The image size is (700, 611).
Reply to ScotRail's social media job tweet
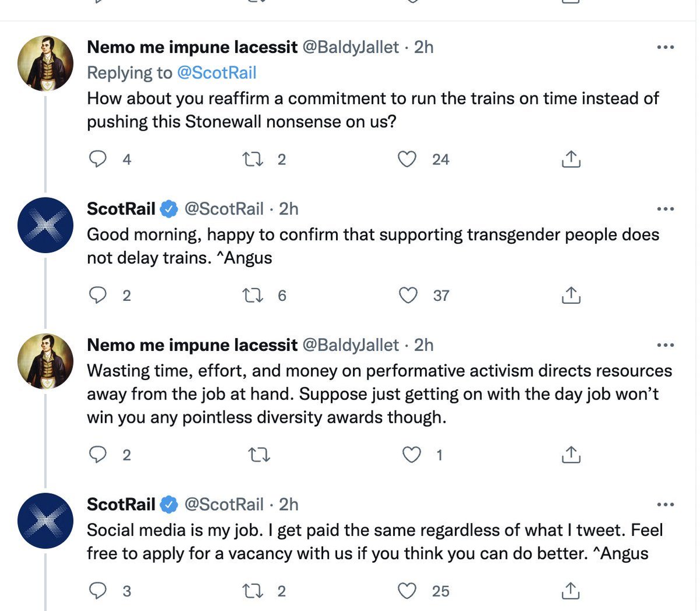[x=97, y=591]
